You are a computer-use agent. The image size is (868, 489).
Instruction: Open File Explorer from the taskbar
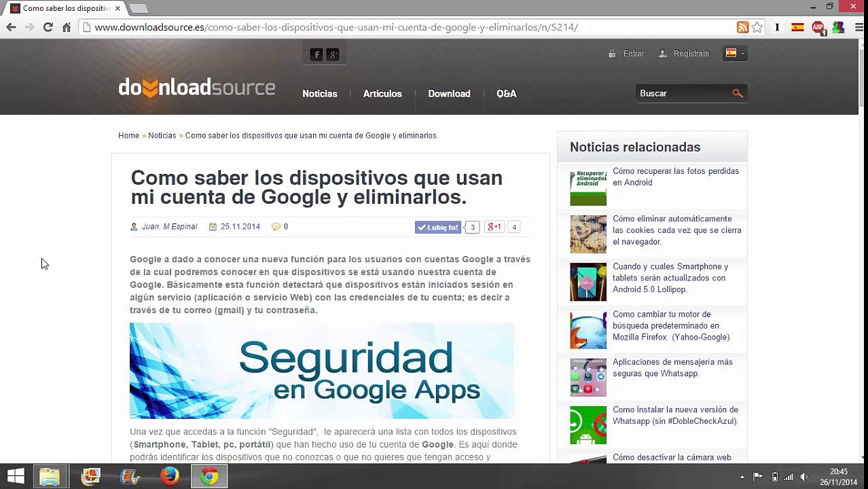[49, 476]
